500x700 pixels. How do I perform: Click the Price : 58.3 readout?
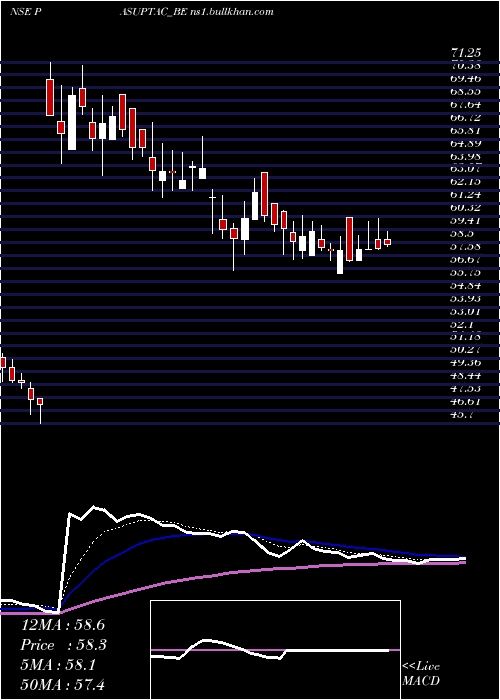point(63,645)
